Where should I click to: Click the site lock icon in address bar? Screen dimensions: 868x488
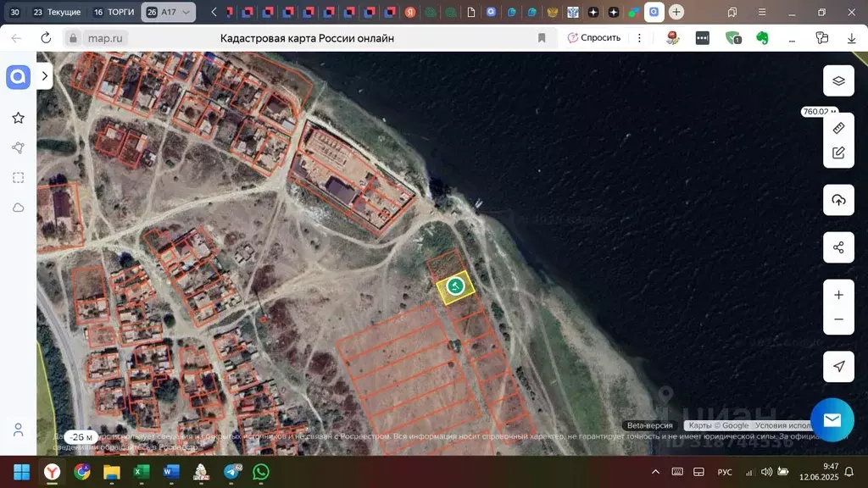click(x=73, y=38)
